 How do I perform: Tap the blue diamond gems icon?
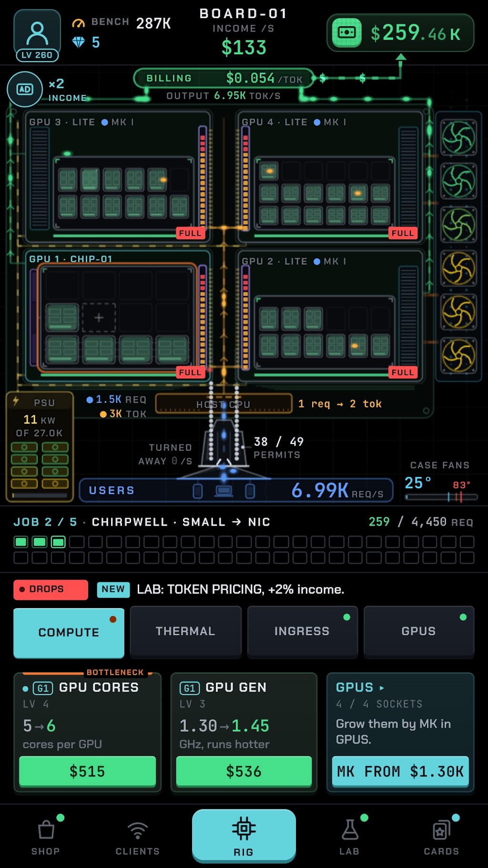78,42
